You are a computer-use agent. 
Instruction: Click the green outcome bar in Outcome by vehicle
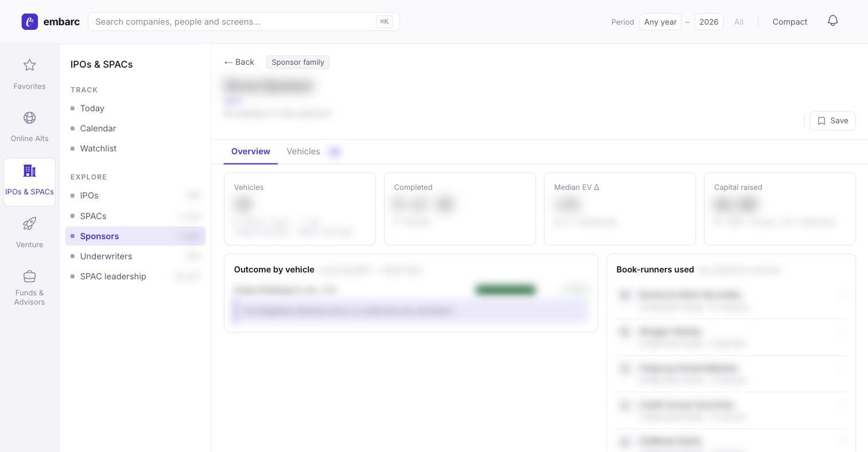(506, 290)
